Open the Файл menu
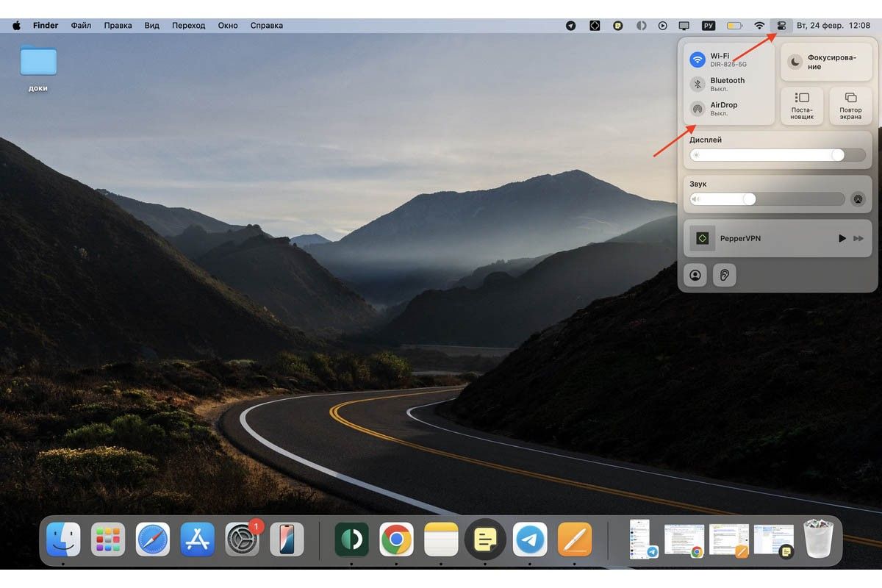The image size is (882, 588). (x=81, y=26)
